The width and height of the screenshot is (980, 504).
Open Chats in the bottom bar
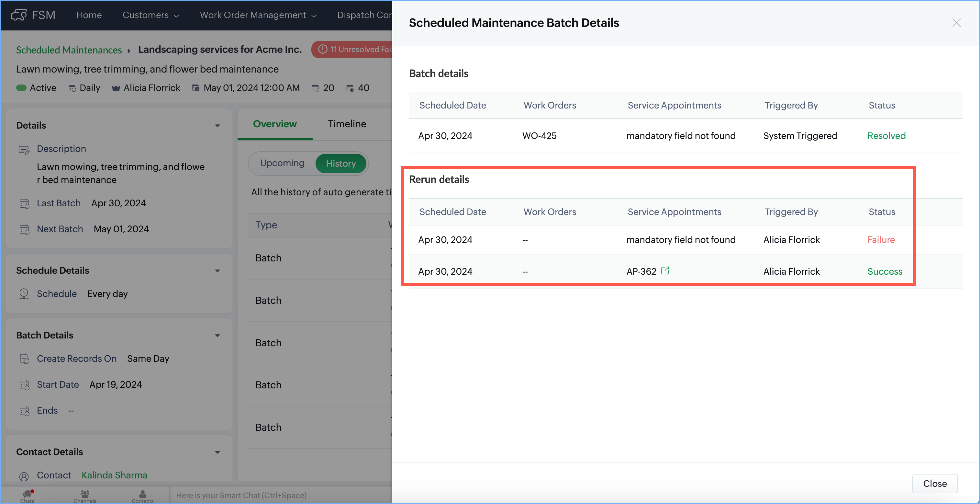pos(28,496)
